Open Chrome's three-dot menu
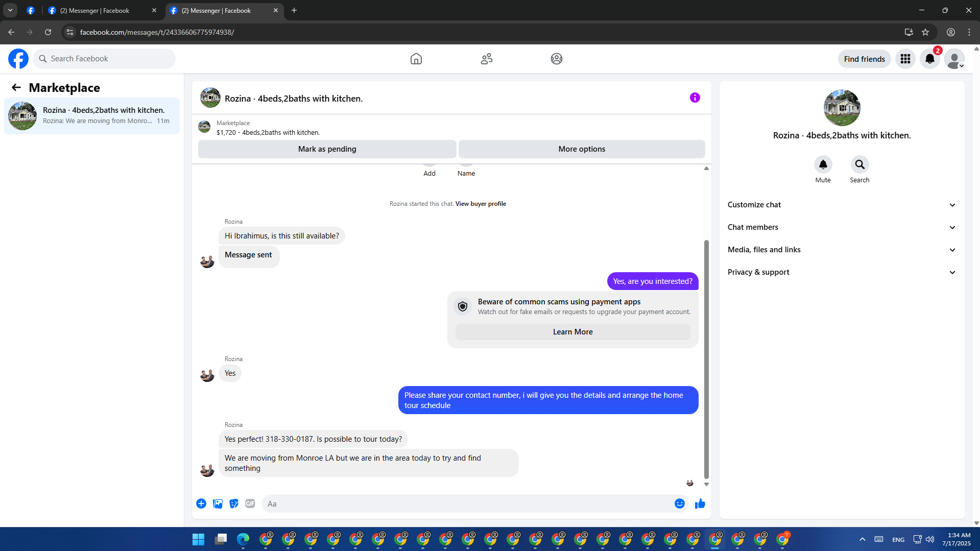 point(969,32)
